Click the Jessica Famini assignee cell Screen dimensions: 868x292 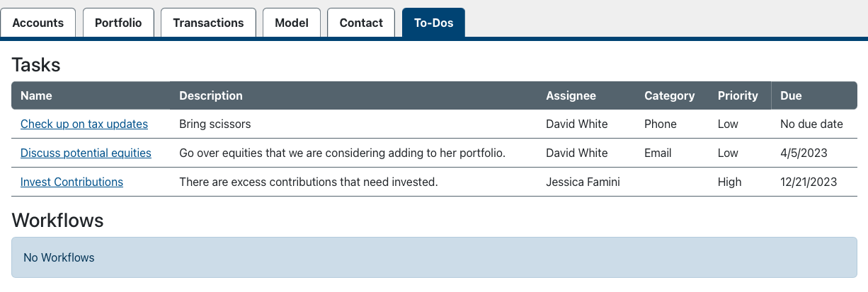click(583, 182)
